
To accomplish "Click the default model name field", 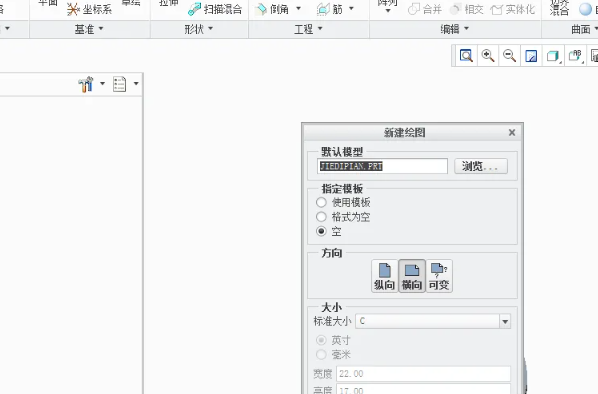I will 382,166.
